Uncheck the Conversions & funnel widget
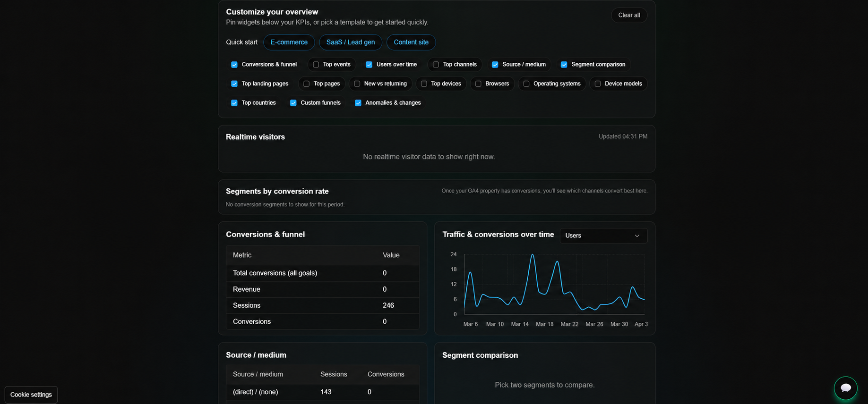Screen dimensions: 868x404 tap(234, 65)
